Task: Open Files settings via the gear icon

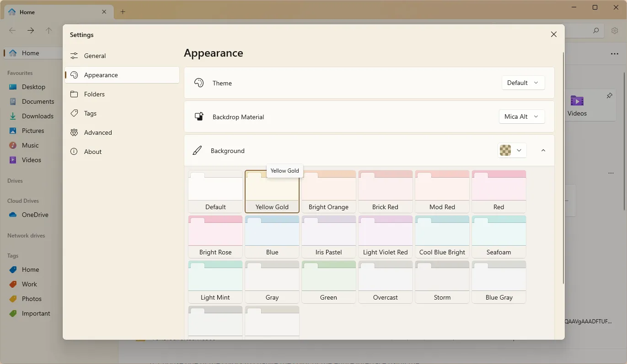Action: [x=615, y=31]
